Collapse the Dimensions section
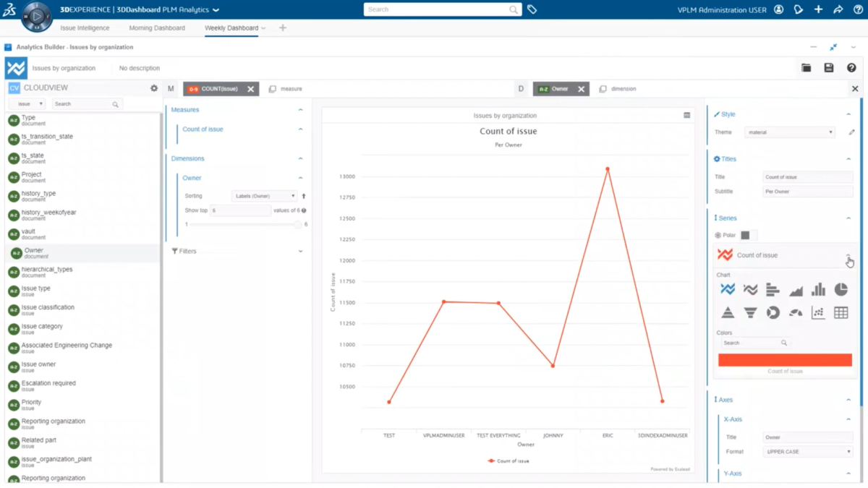 pos(300,158)
